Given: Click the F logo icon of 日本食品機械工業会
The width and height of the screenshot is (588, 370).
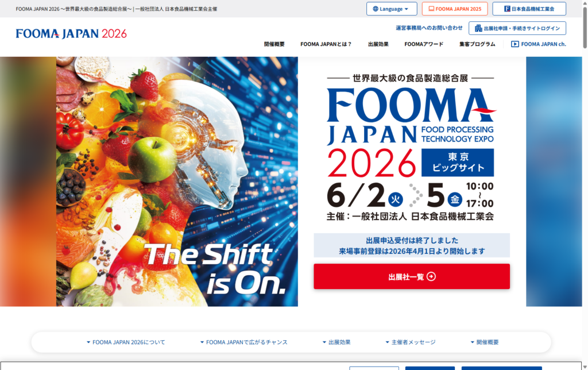Looking at the screenshot, I should click(x=507, y=9).
